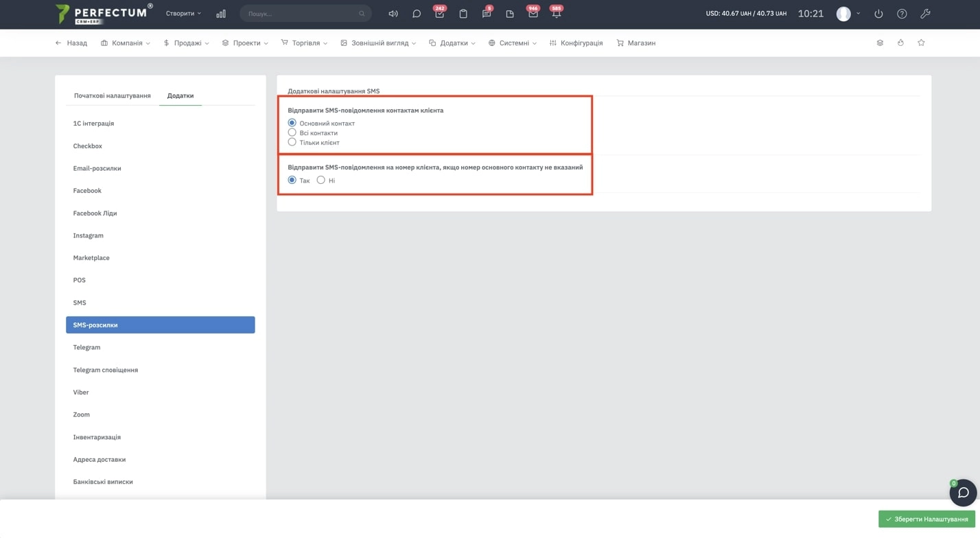Select 'SMS-розсилки' sidebar item
This screenshot has height=538, width=980.
(x=161, y=325)
